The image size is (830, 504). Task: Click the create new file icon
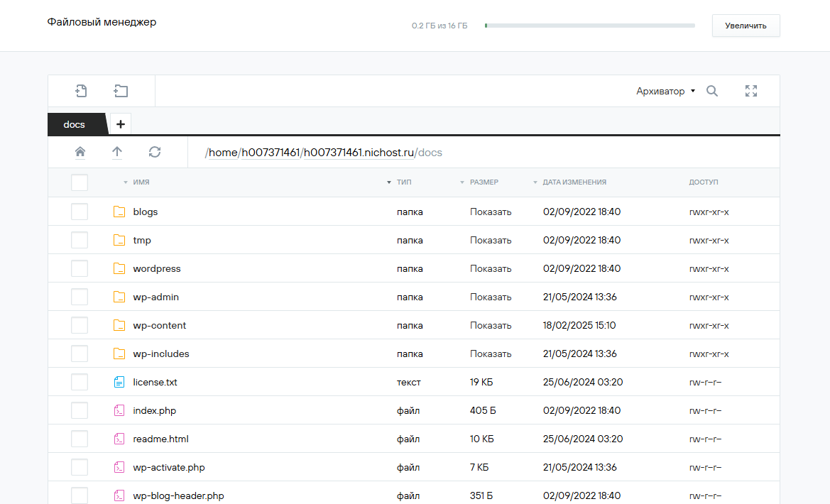coord(82,91)
